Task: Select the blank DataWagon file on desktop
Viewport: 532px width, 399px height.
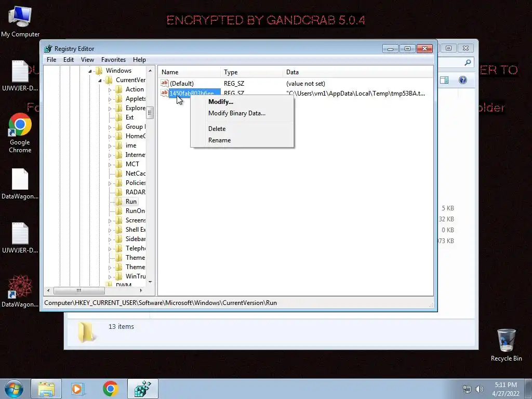Action: coord(20,183)
